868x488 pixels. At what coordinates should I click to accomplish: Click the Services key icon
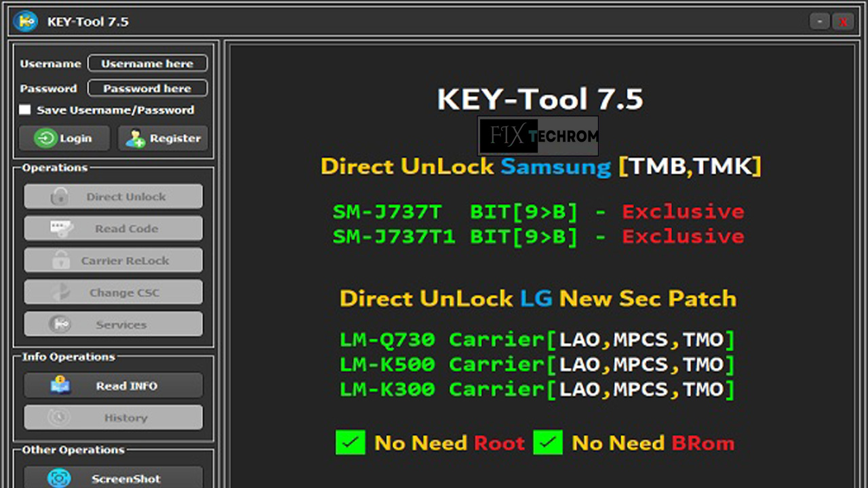click(x=59, y=325)
